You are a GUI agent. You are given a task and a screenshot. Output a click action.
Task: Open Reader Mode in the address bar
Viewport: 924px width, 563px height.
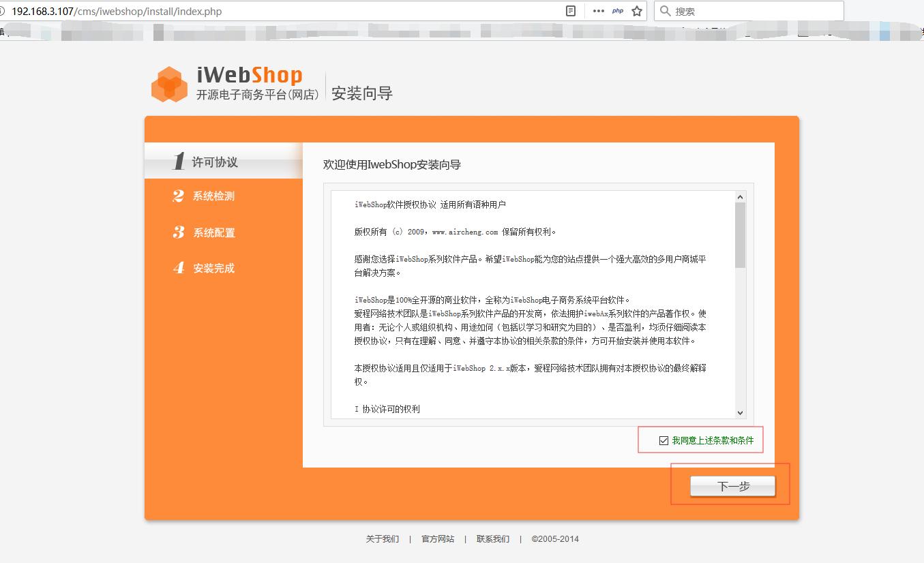(x=569, y=11)
